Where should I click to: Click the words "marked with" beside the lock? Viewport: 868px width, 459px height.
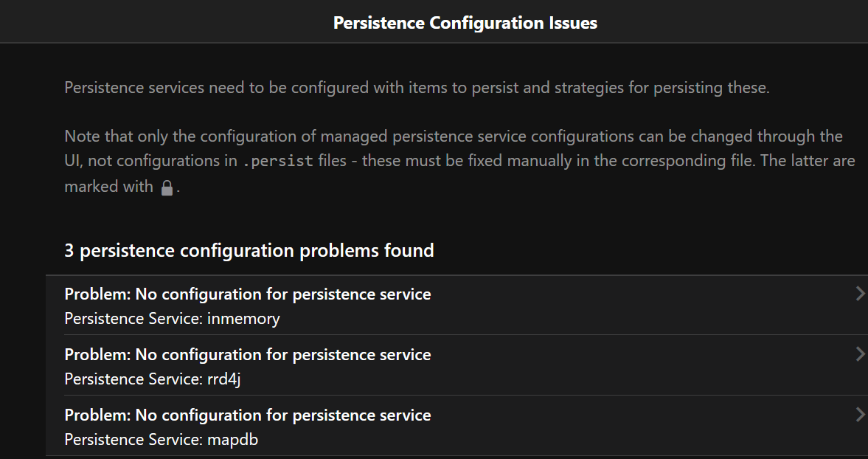108,187
